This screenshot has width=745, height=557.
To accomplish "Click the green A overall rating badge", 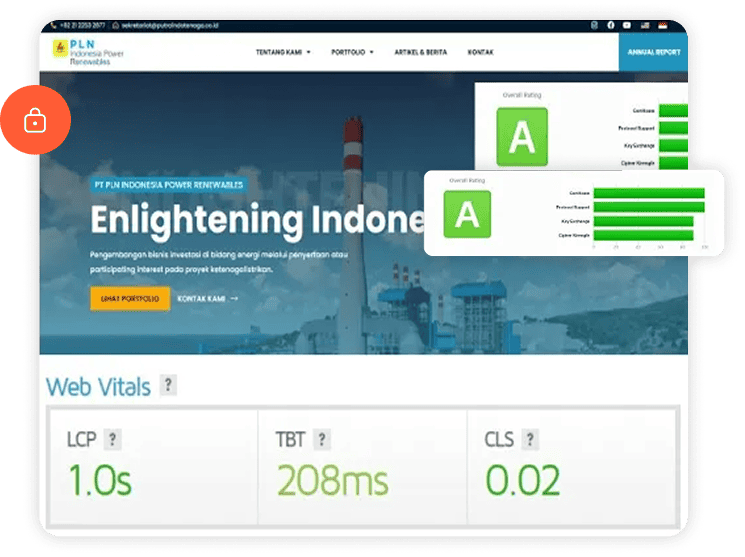I will click(467, 215).
